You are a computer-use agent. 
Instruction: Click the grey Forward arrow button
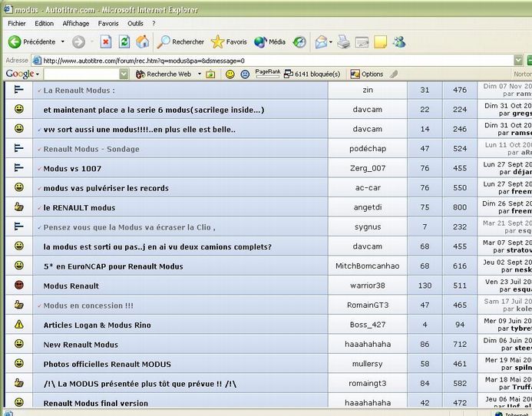pyautogui.click(x=78, y=42)
